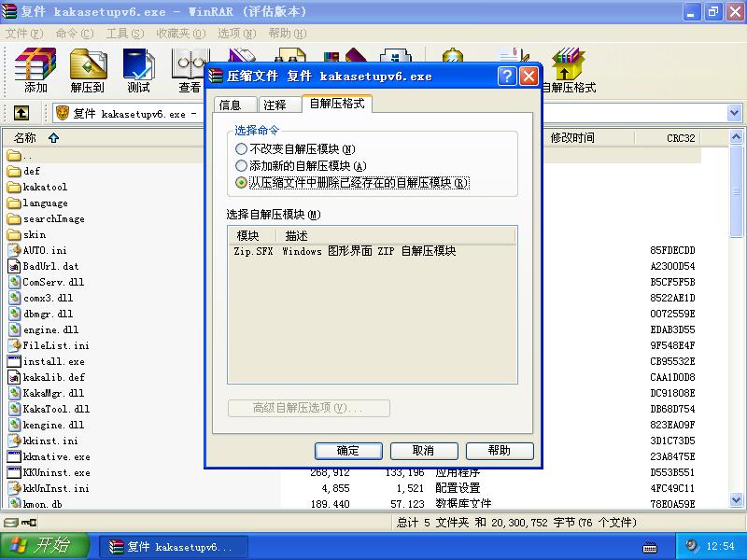
Task: Click the system tray clock 12:54
Action: tap(720, 546)
